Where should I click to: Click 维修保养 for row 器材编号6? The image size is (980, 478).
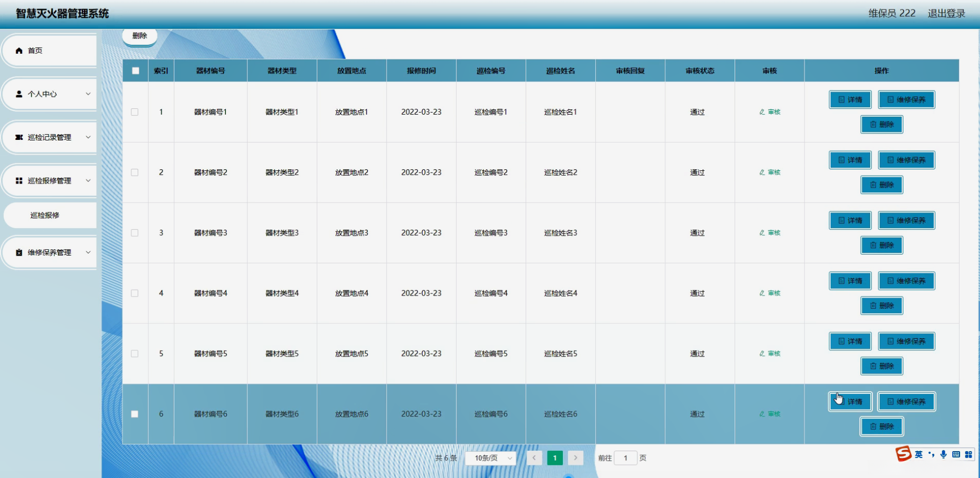click(x=906, y=402)
